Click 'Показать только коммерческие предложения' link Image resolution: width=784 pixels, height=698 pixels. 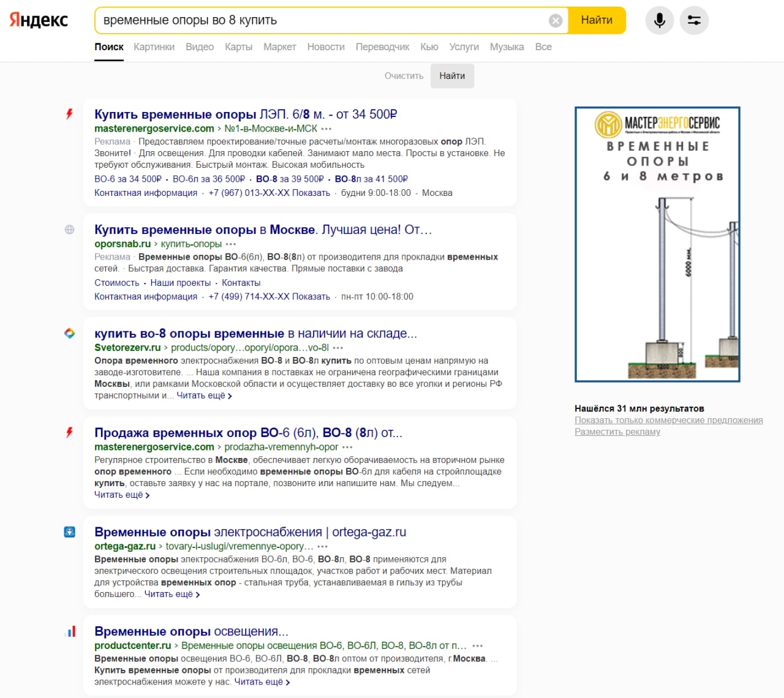(669, 420)
